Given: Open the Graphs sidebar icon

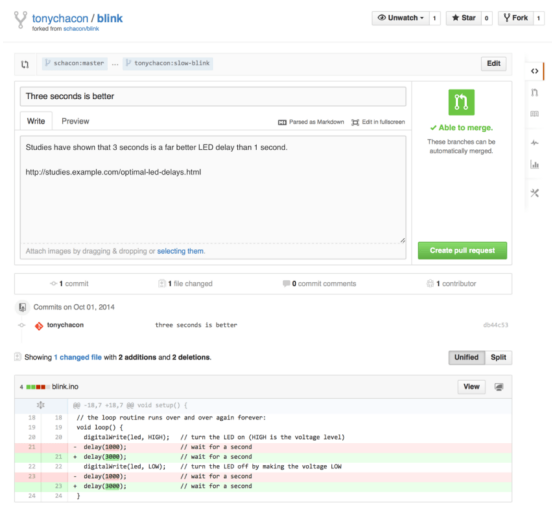Looking at the screenshot, I should (x=534, y=164).
